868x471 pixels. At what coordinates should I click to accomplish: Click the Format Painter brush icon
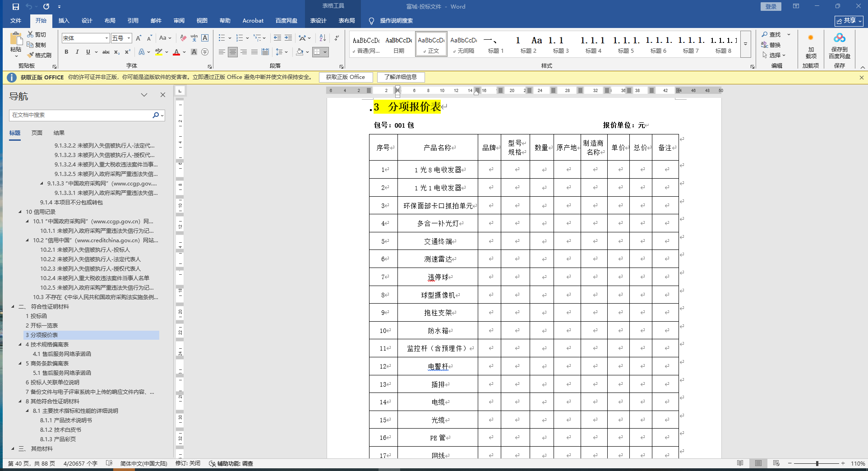30,55
